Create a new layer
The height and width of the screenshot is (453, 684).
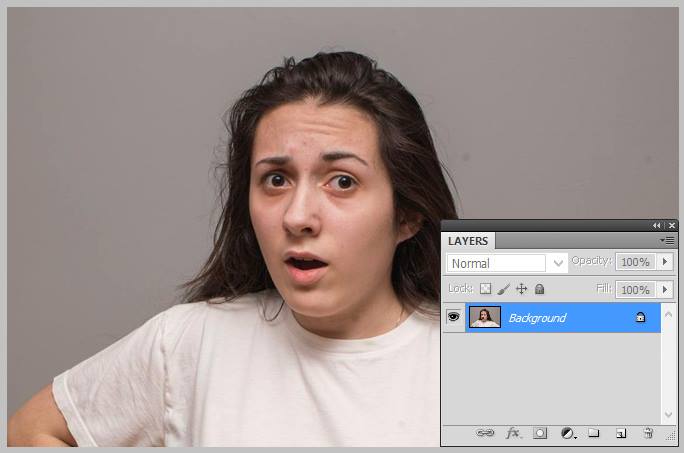pyautogui.click(x=620, y=433)
